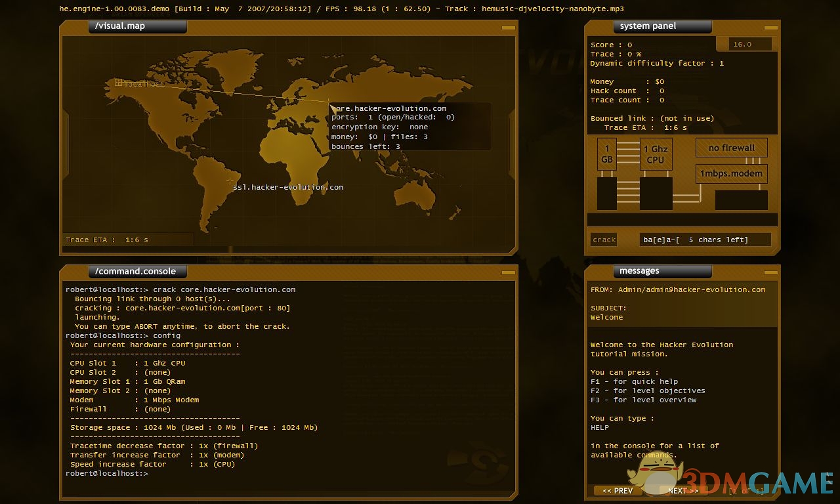Click the 1 GB memory chip

pyautogui.click(x=607, y=154)
